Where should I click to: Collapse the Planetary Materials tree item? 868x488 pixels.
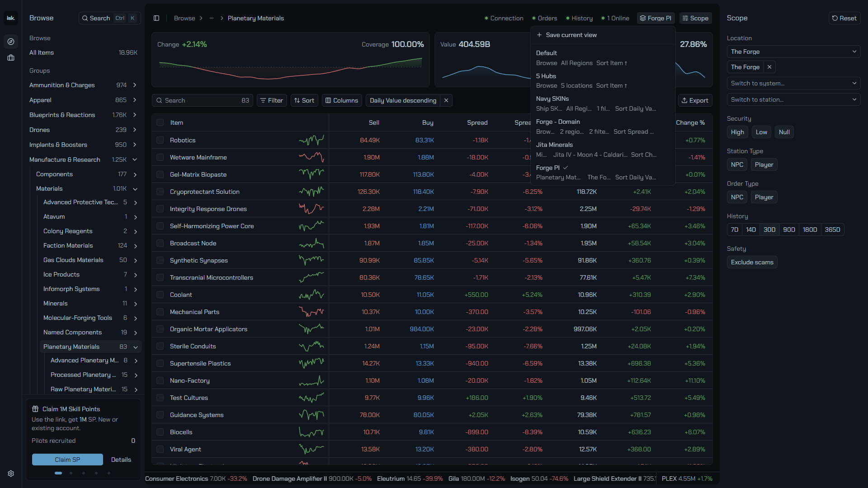tap(136, 347)
